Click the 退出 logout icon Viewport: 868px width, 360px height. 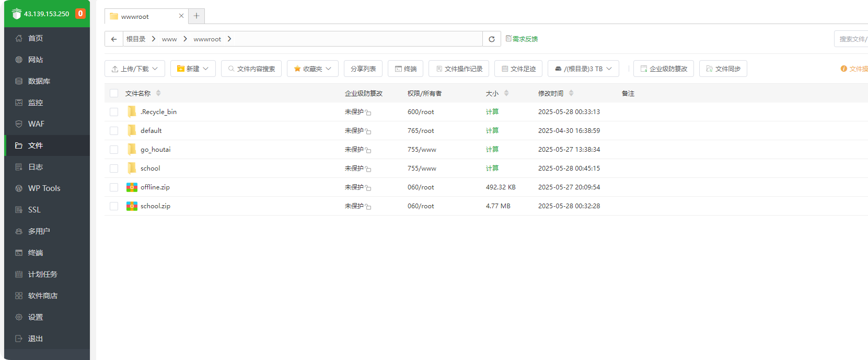click(19, 339)
